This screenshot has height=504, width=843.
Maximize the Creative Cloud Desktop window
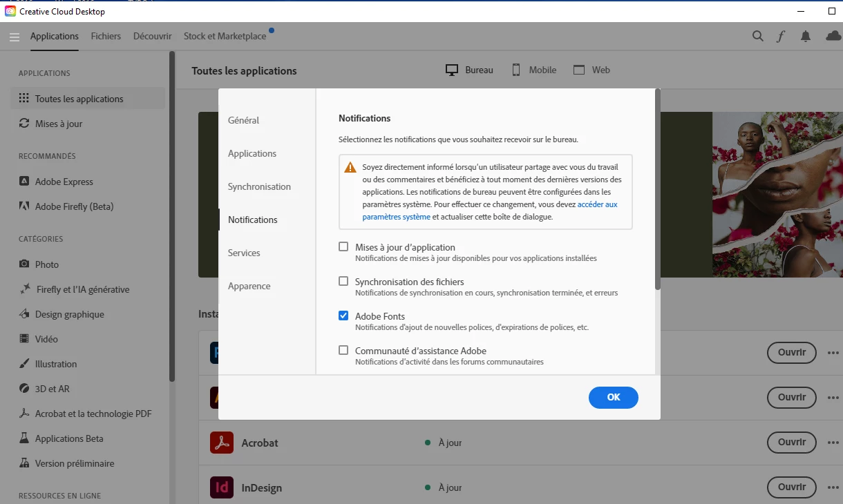pyautogui.click(x=832, y=12)
